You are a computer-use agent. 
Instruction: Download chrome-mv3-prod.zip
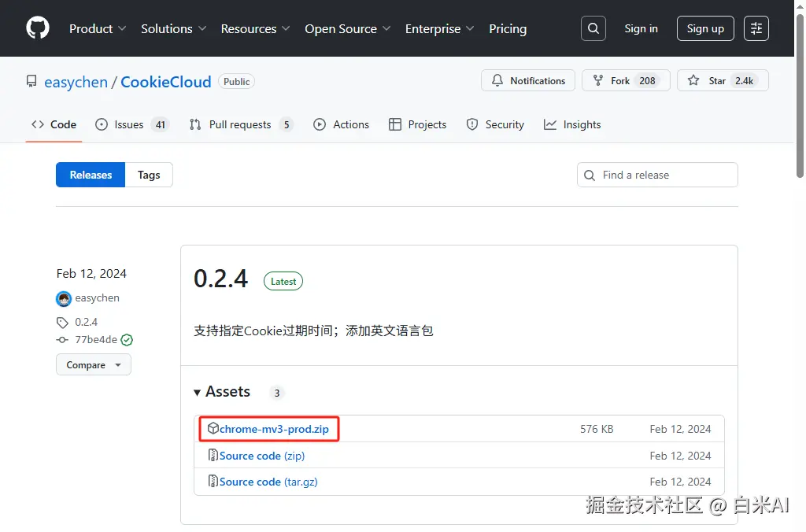[274, 429]
